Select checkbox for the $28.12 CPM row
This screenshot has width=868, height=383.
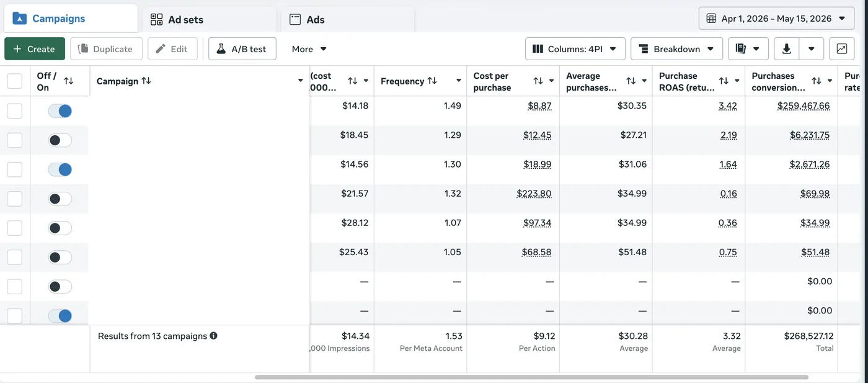click(14, 228)
